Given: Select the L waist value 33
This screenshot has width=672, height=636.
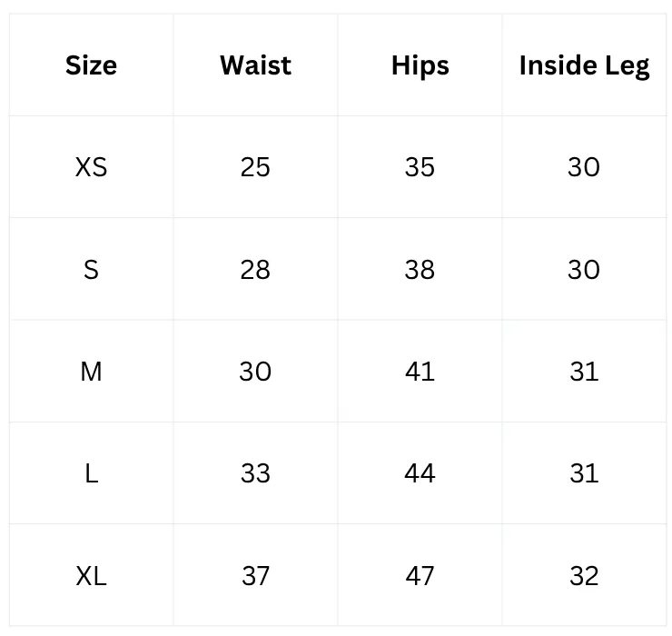Looking at the screenshot, I should (x=255, y=473).
